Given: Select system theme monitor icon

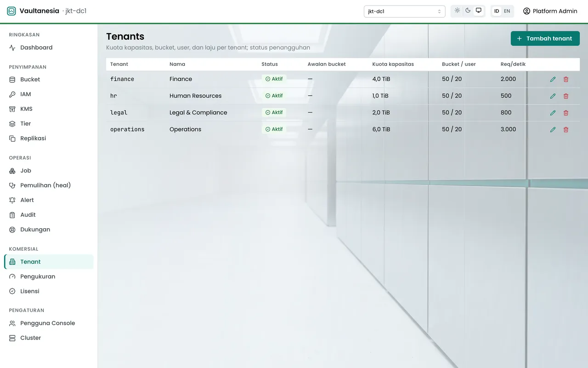Looking at the screenshot, I should pyautogui.click(x=479, y=11).
